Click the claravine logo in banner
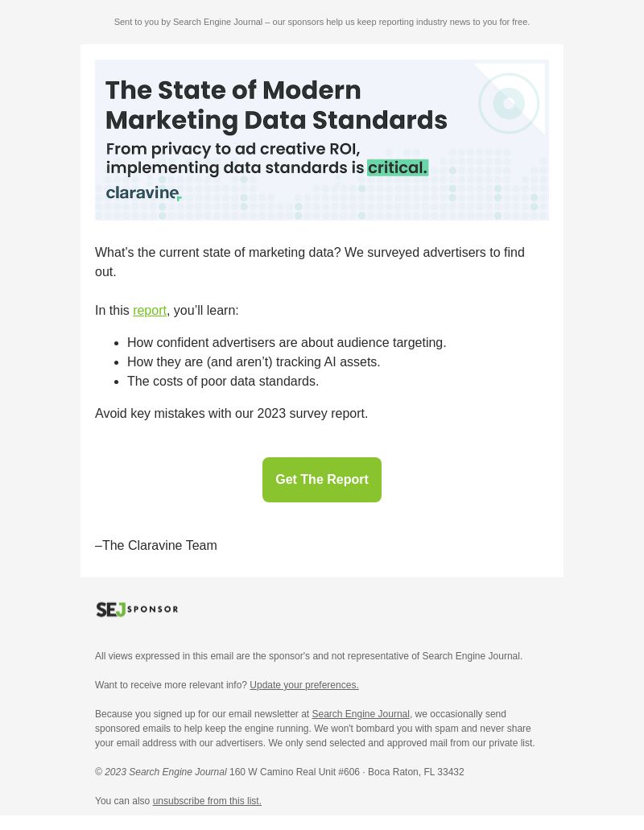 [143, 192]
